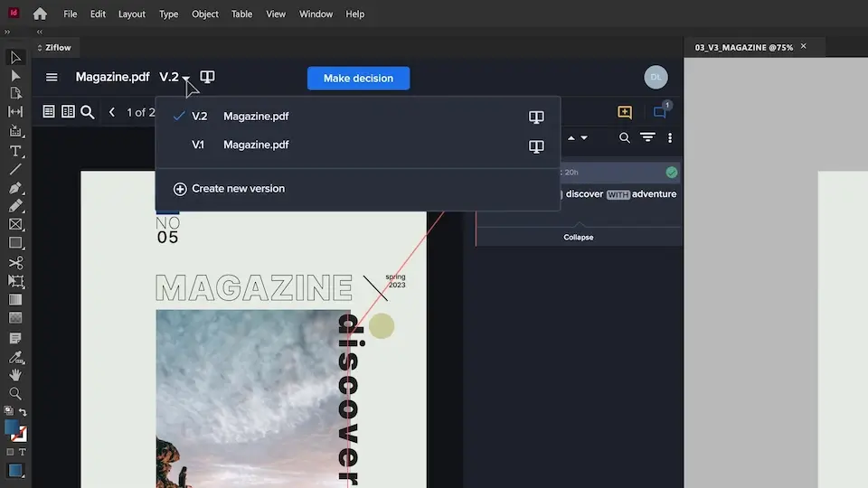Select V.1 Magazine.pdf from the version list

coord(256,145)
